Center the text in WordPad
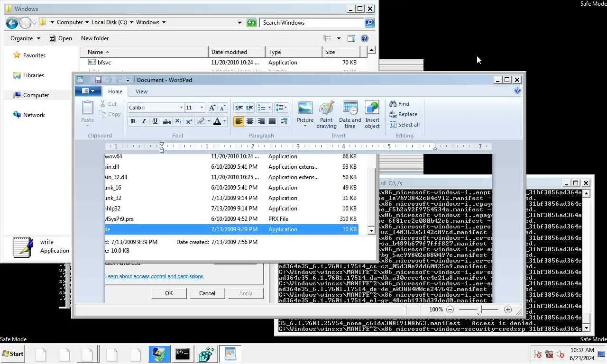The image size is (607, 364). [x=250, y=121]
